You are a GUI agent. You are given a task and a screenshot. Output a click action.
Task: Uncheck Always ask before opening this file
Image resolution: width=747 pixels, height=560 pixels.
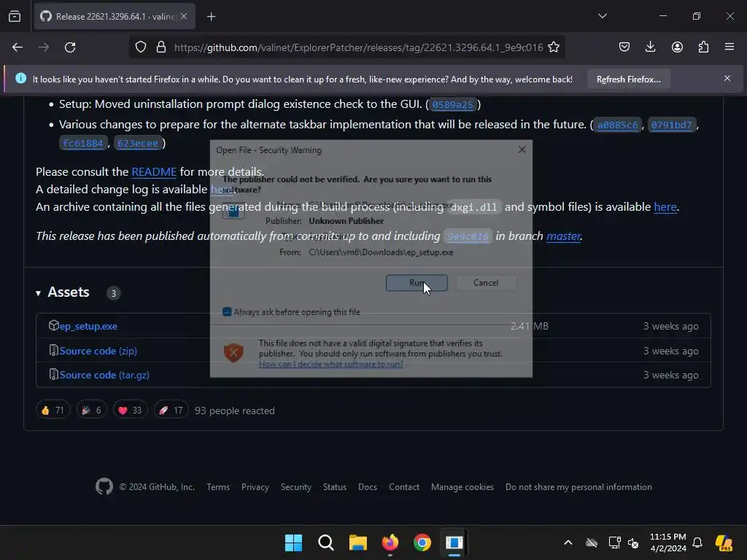228,312
